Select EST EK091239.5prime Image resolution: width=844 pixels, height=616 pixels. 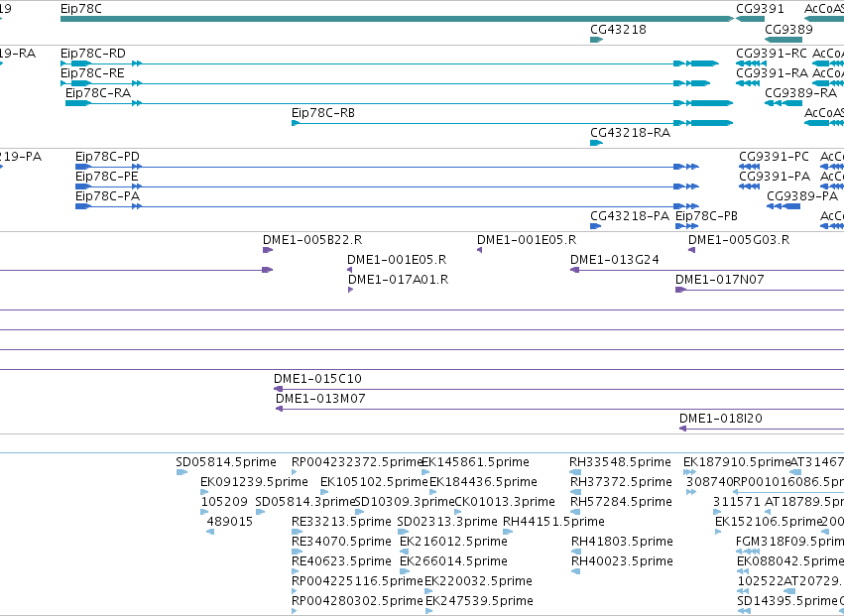coord(254,482)
